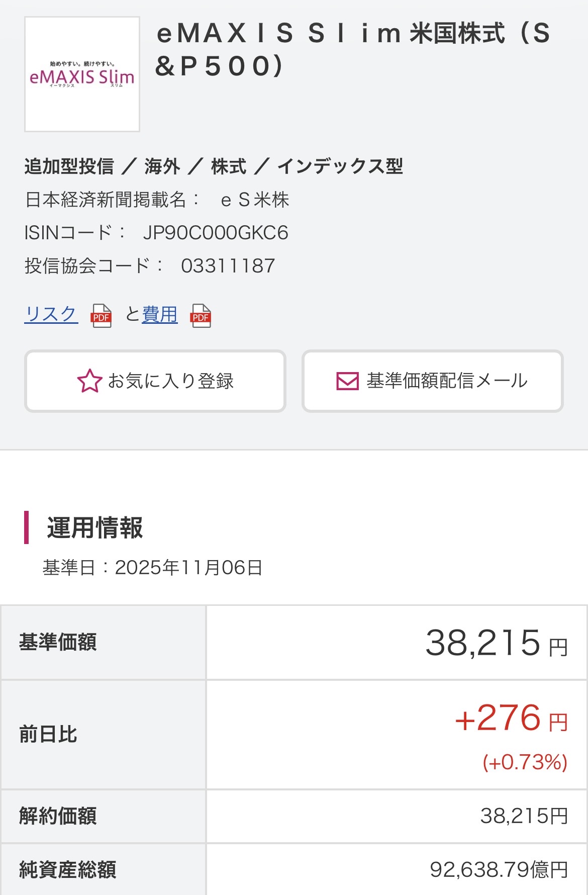
Task: Open the PDF icon beside リスク
Action: pyautogui.click(x=101, y=316)
